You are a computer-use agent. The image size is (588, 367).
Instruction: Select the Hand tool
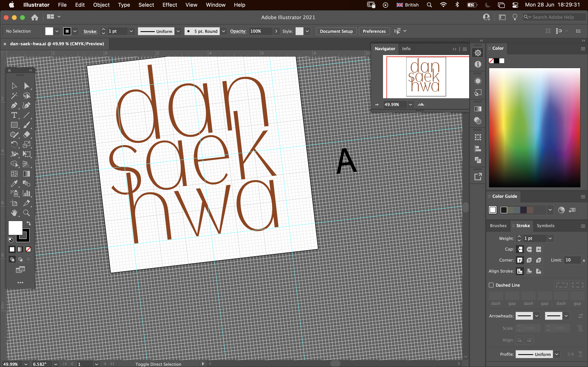pyautogui.click(x=14, y=213)
